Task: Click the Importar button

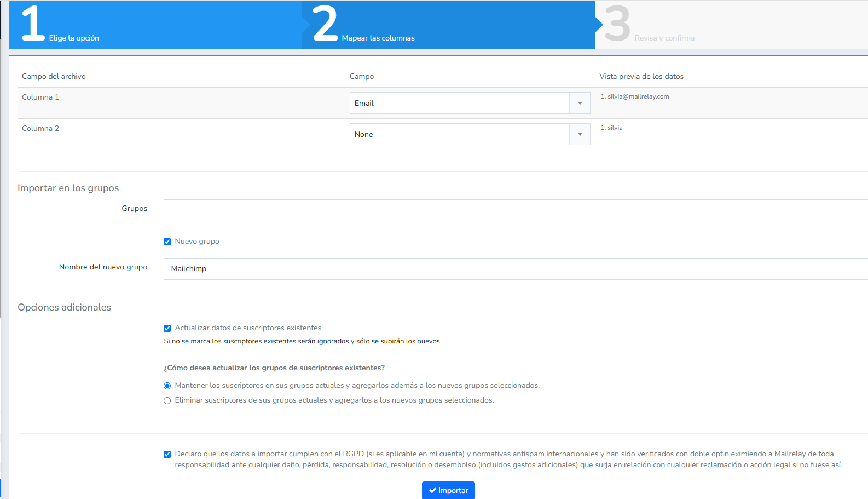Action: click(x=448, y=490)
